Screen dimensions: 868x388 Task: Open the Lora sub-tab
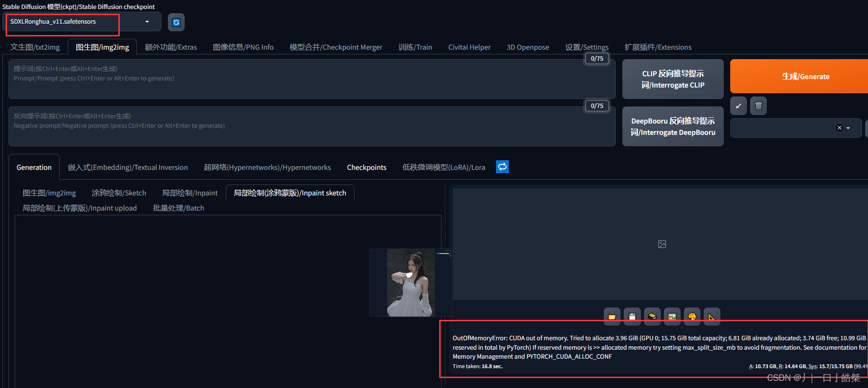pyautogui.click(x=444, y=168)
